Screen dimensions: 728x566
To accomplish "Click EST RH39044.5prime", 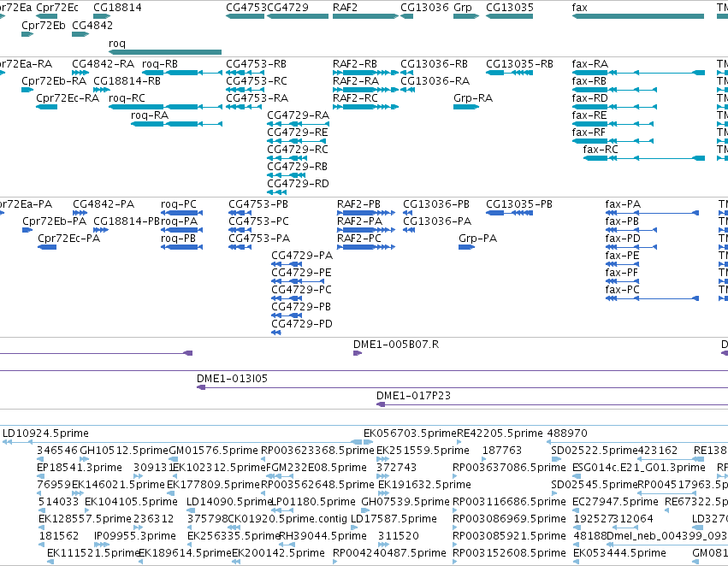I will (x=323, y=536).
